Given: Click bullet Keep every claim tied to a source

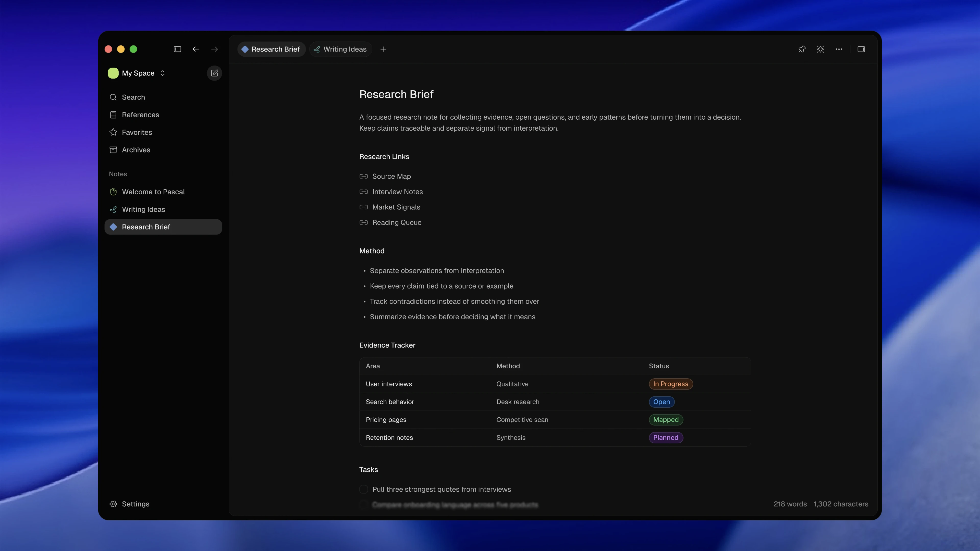Looking at the screenshot, I should point(441,286).
